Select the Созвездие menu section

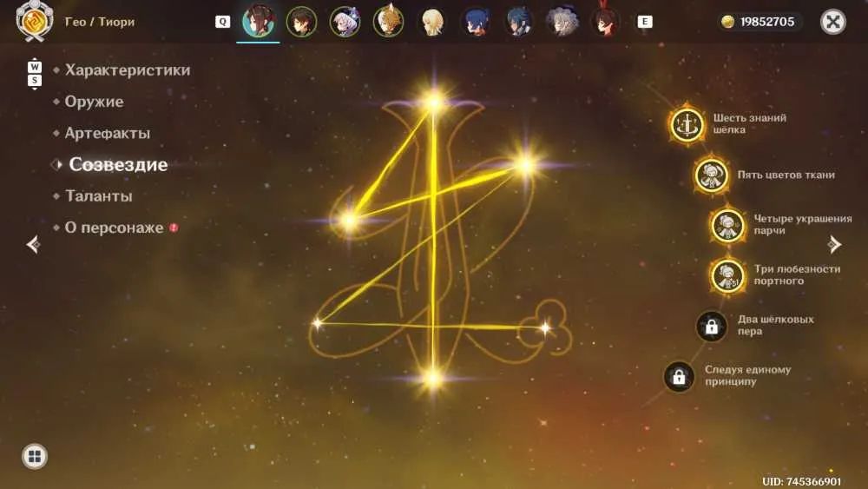tap(118, 164)
